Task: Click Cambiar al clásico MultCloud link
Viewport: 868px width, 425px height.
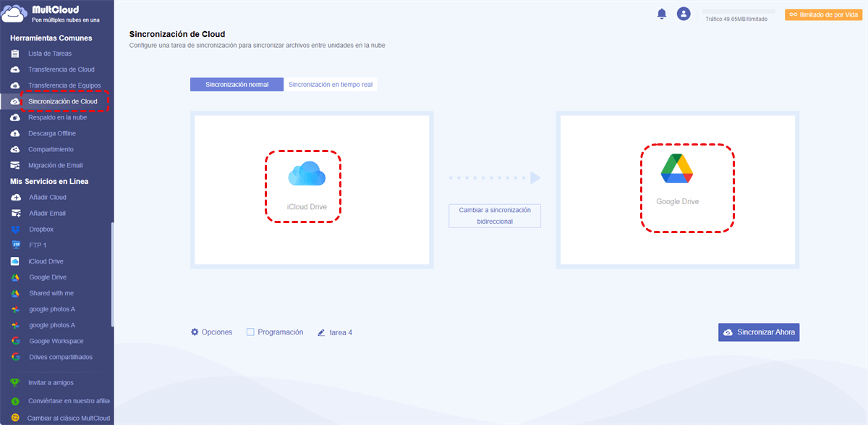Action: pyautogui.click(x=69, y=418)
